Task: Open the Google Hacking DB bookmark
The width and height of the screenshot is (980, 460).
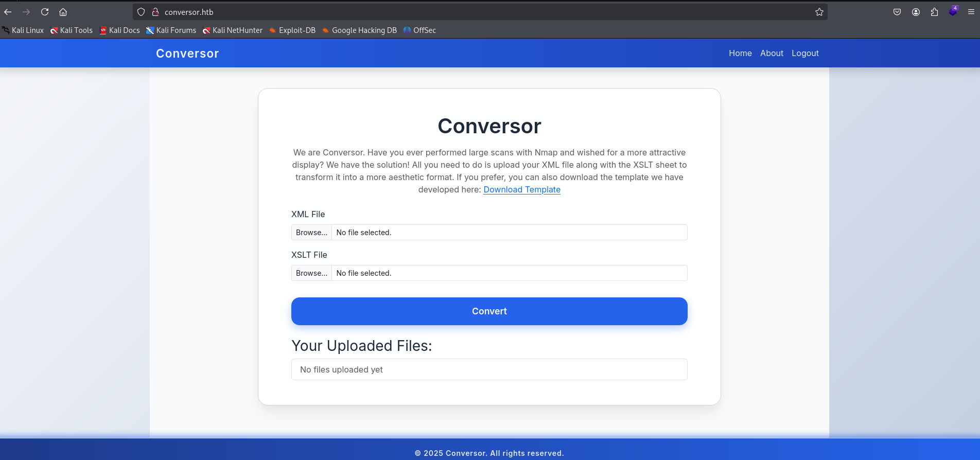Action: click(x=360, y=30)
